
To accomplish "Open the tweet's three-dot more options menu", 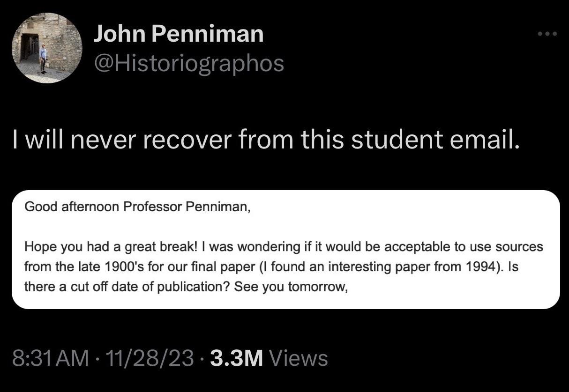I will click(547, 34).
